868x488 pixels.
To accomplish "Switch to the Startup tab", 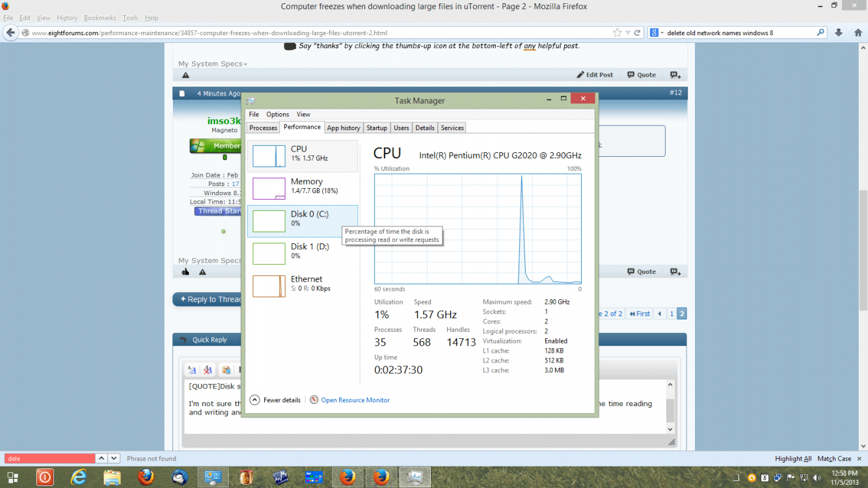I will [377, 128].
